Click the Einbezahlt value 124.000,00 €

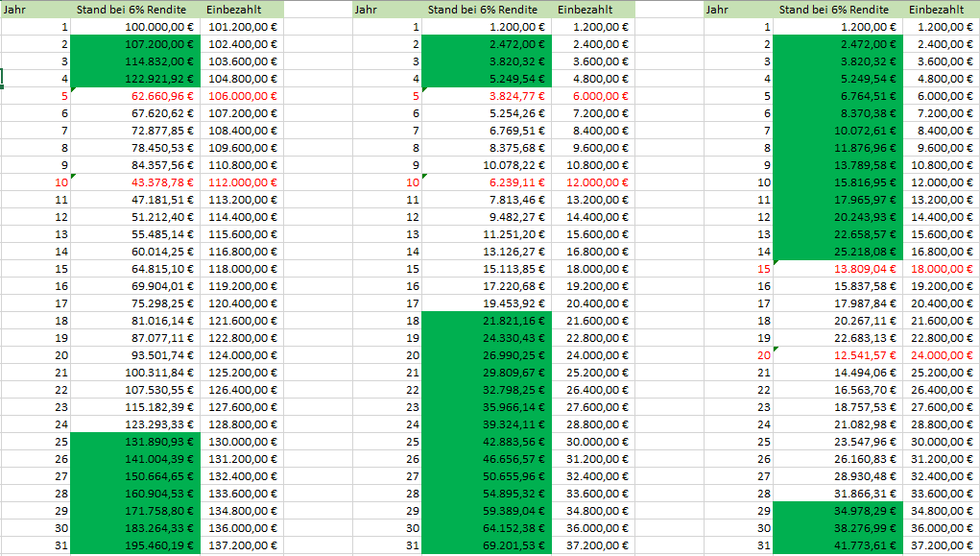click(x=242, y=355)
